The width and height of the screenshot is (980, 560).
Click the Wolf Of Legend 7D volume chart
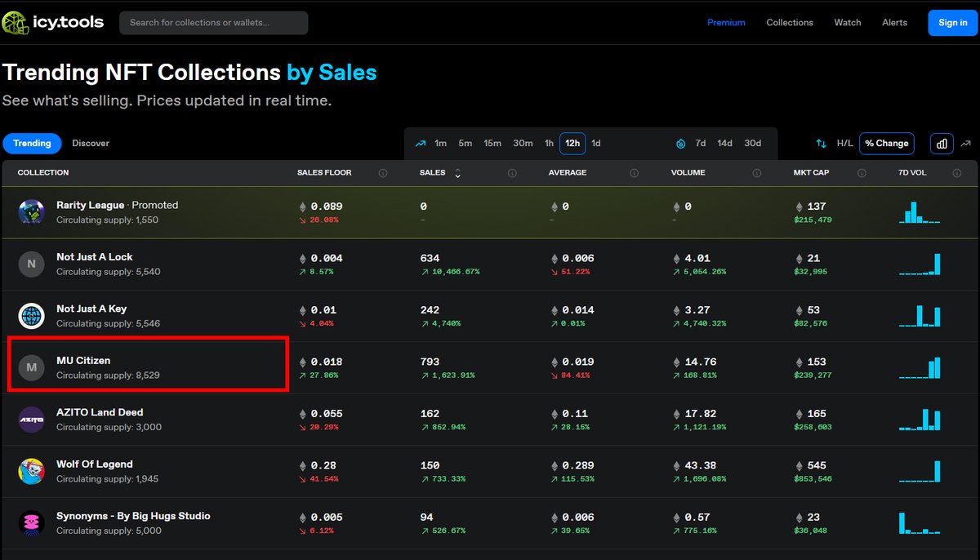920,470
